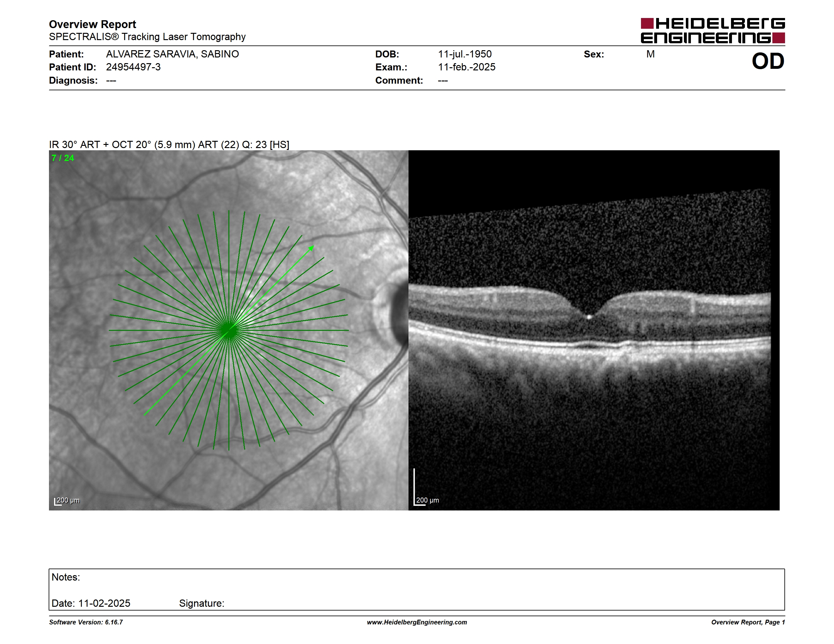834x644 pixels.
Task: Click the IR fundus image
Action: [228, 330]
